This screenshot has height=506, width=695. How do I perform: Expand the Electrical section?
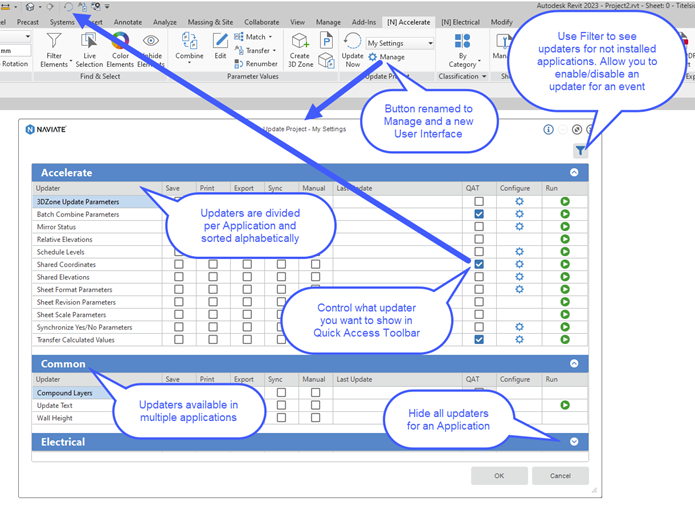click(574, 442)
